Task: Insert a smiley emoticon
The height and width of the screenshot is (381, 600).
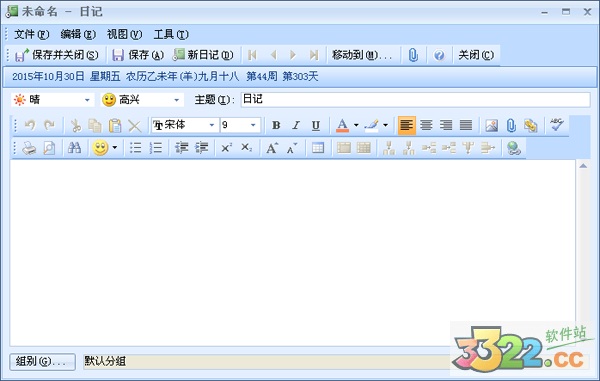Action: (x=100, y=148)
